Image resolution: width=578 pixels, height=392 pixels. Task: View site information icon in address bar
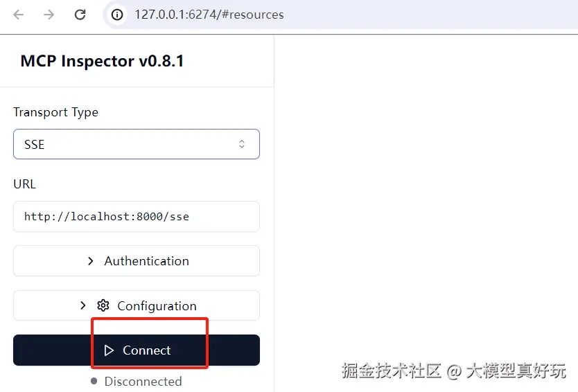click(117, 15)
